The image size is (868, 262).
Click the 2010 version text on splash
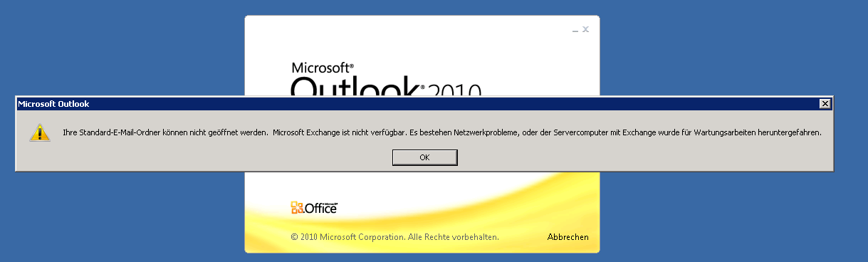(455, 90)
